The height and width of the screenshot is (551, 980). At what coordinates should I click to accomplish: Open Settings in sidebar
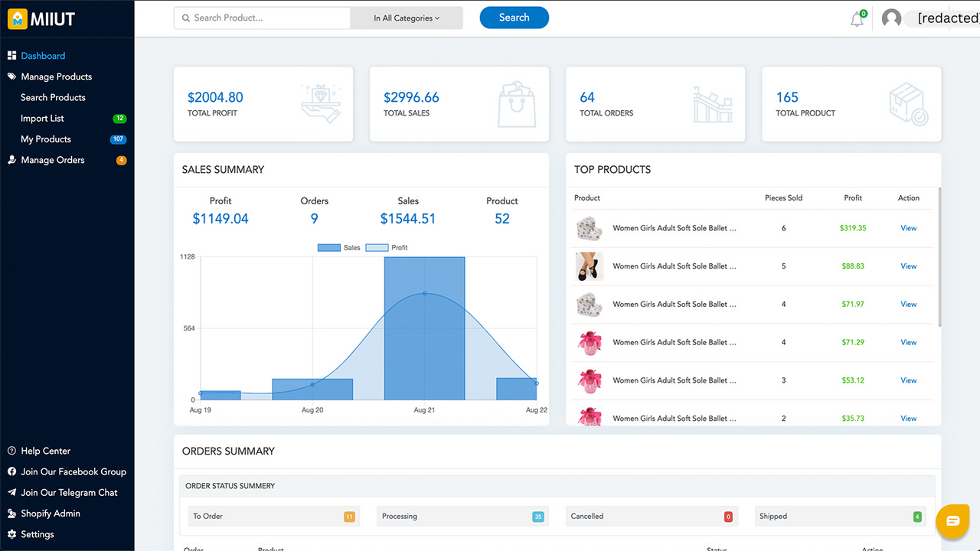(38, 534)
